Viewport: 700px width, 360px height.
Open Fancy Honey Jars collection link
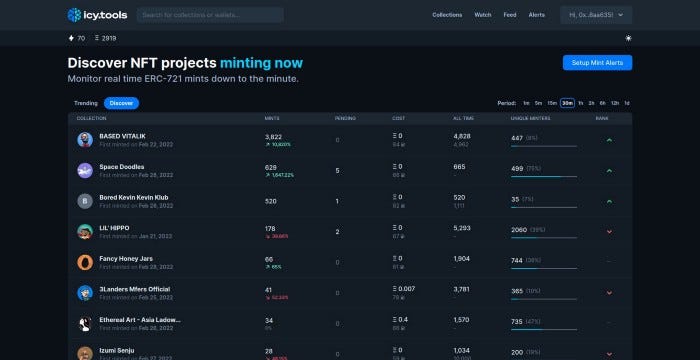pos(126,259)
